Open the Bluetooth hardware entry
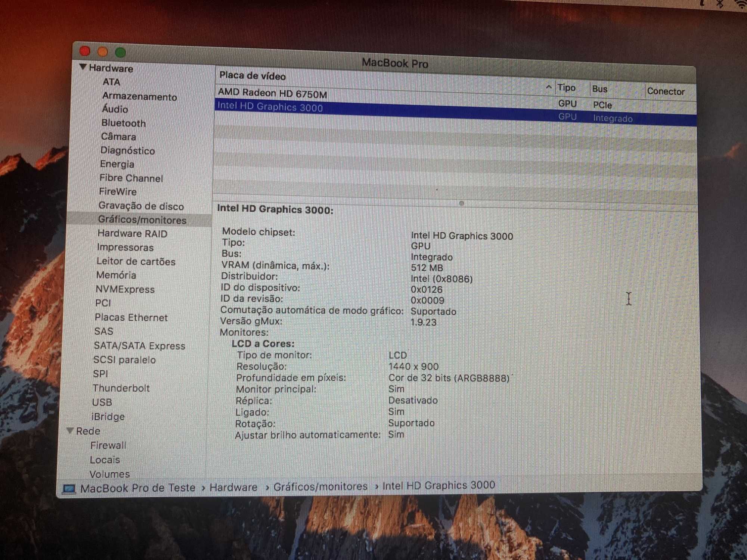 coord(124,123)
